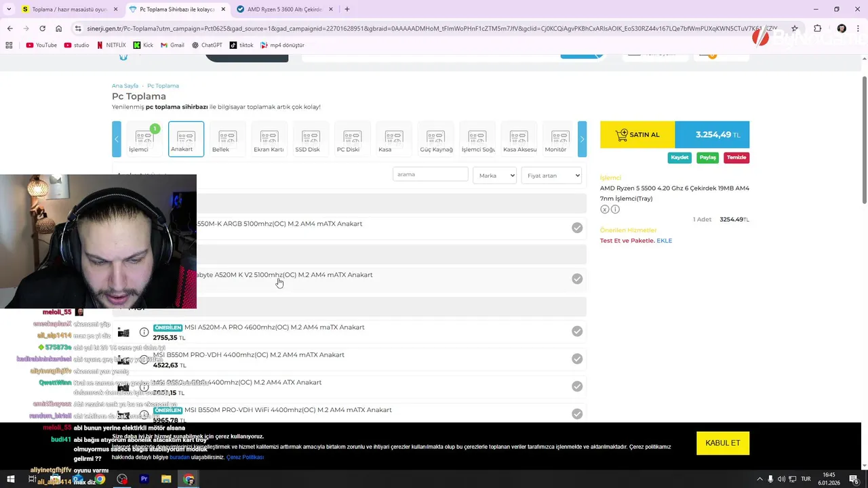Open the YouTube bookmark
868x488 pixels.
[41, 45]
